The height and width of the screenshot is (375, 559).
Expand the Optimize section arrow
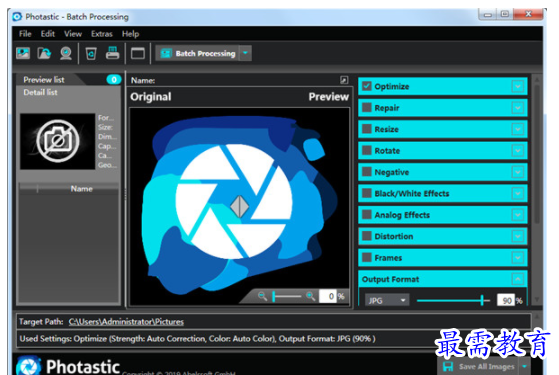pos(518,86)
